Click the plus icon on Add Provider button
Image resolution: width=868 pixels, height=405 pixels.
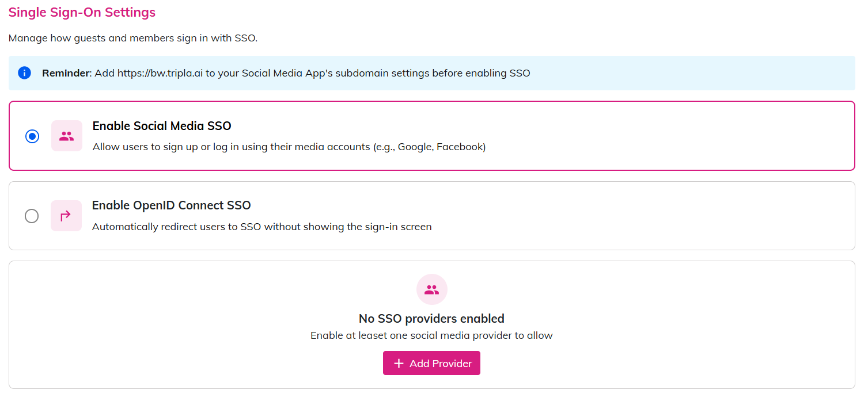(x=399, y=364)
